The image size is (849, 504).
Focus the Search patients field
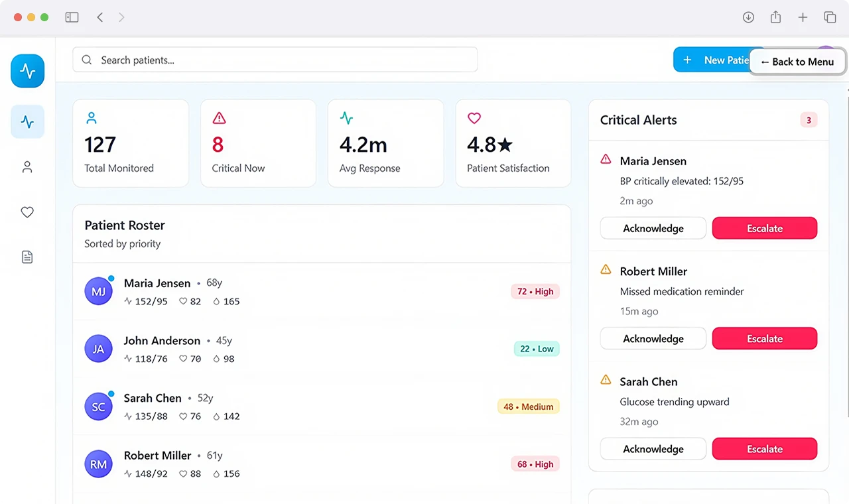pos(275,60)
